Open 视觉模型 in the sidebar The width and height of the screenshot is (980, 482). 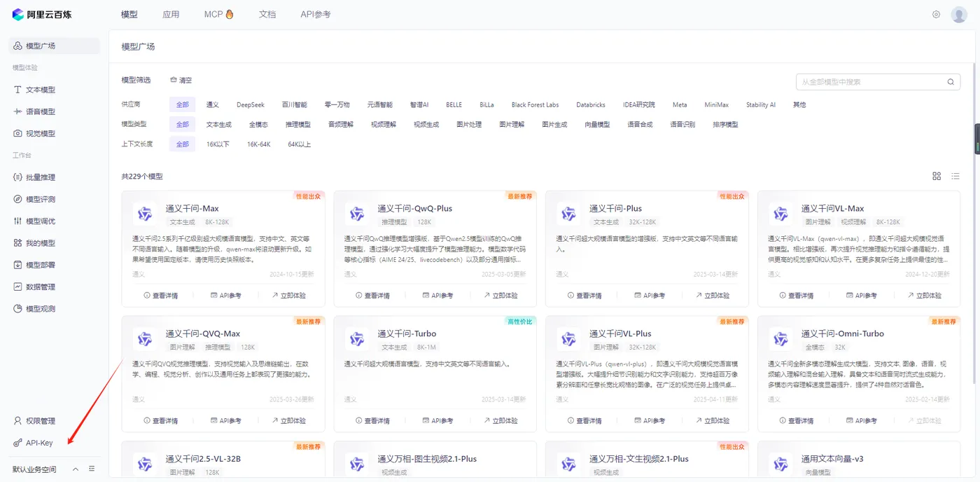(55, 133)
